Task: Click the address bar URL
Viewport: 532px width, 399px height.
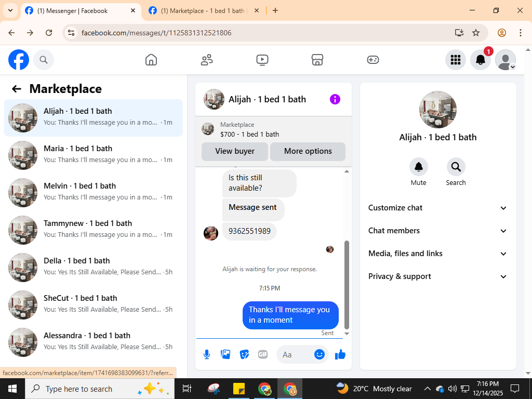Action: point(156,33)
